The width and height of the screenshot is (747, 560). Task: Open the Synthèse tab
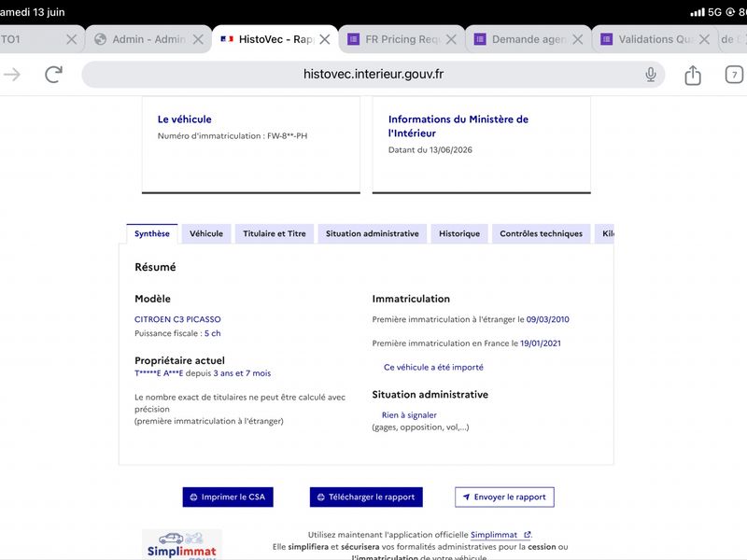152,234
